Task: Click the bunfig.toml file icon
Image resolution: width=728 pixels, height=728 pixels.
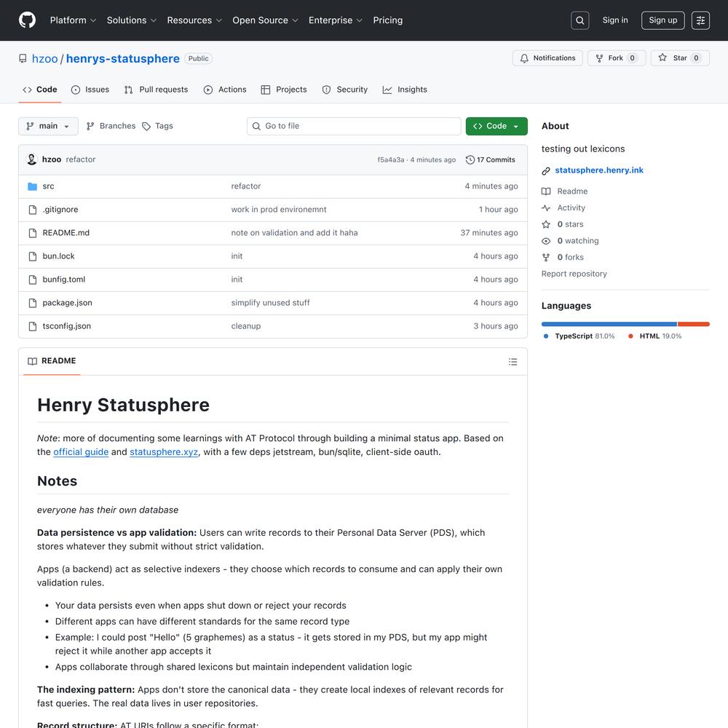Action: 33,280
